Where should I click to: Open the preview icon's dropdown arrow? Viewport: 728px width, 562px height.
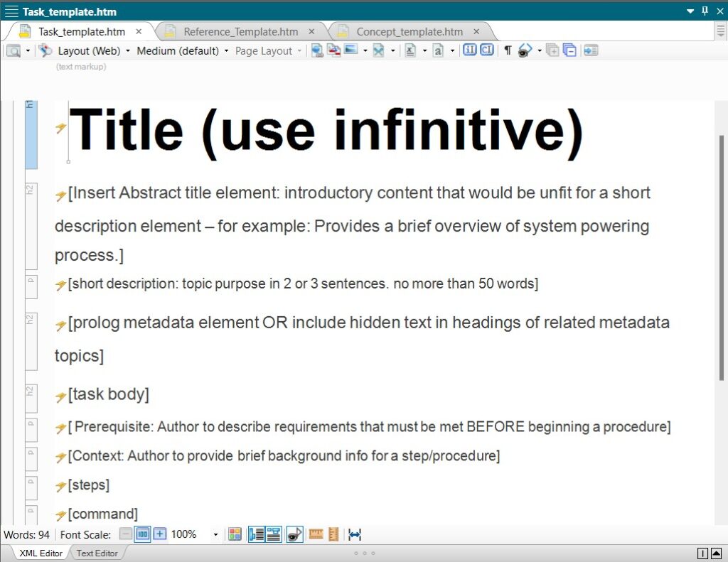28,50
